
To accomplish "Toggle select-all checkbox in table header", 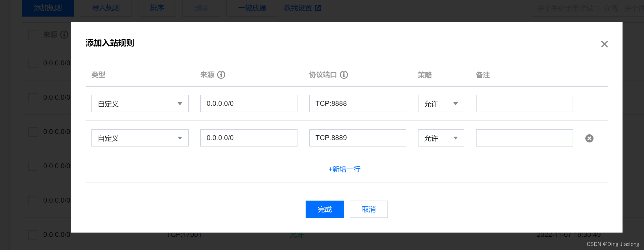I will (x=33, y=35).
